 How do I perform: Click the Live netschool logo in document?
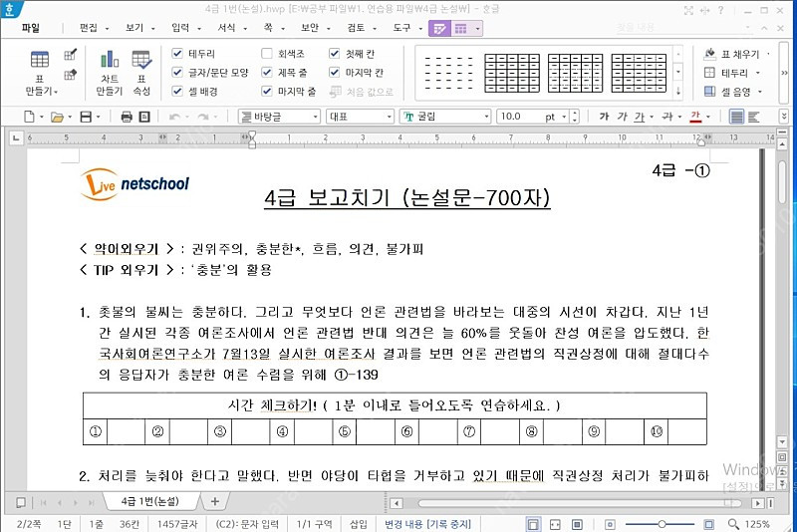[134, 184]
